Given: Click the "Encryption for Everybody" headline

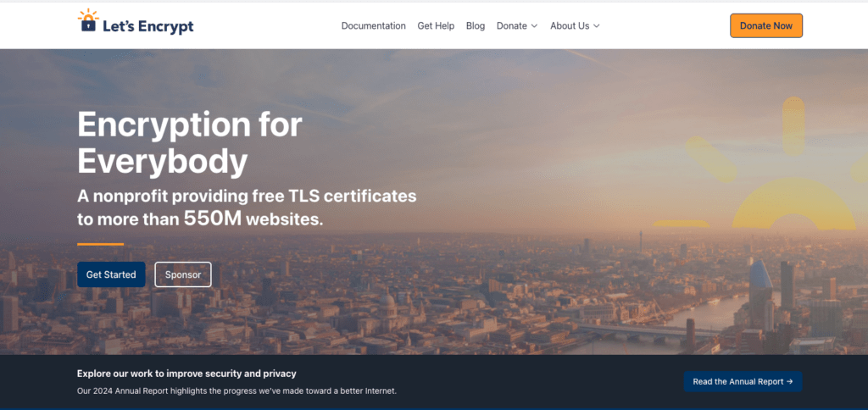Looking at the screenshot, I should pos(190,143).
